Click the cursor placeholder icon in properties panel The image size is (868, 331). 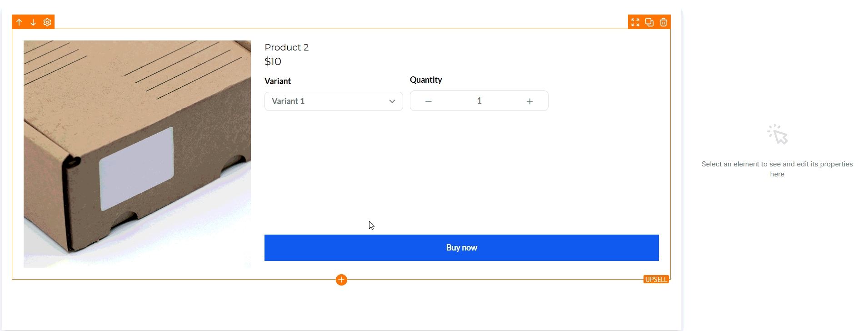778,135
